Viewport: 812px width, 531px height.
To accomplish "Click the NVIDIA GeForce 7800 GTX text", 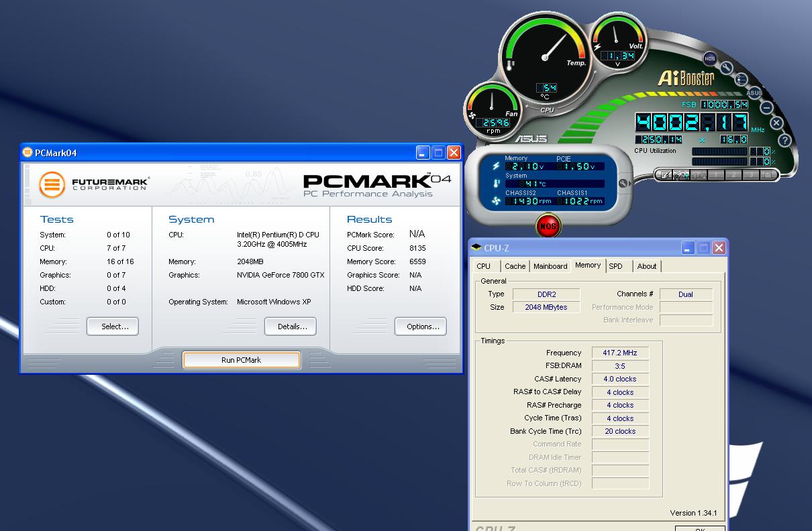I will pos(281,275).
